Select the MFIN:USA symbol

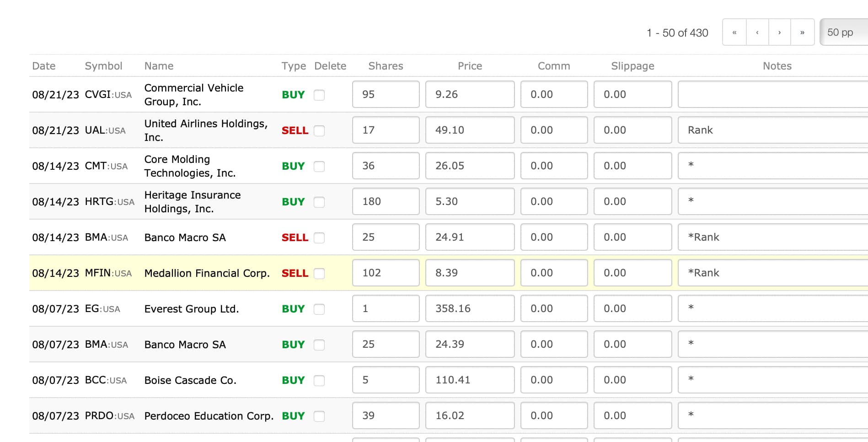click(108, 273)
